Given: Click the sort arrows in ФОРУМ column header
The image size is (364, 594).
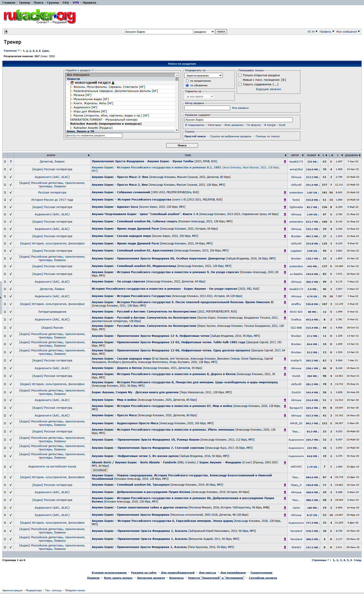Looking at the screenshot, I should coord(89,155).
